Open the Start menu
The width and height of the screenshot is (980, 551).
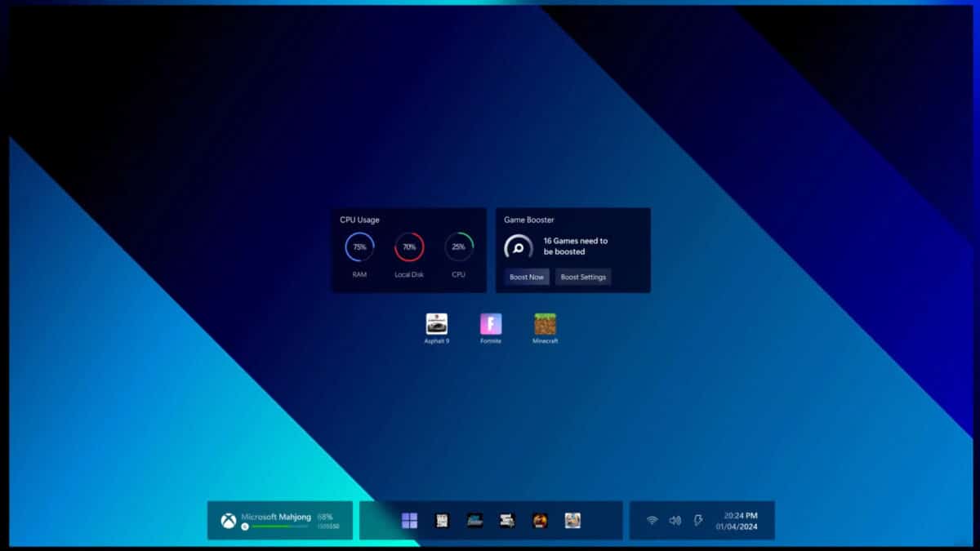410,519
